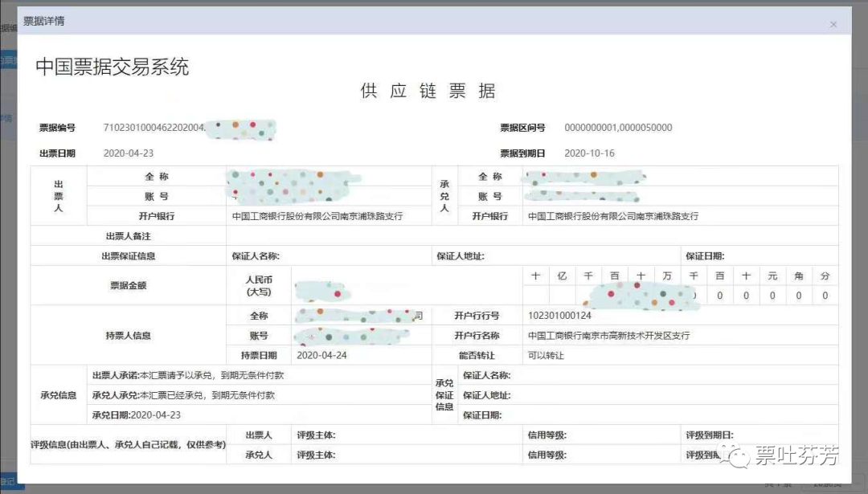Select the holding date 2020-04-24

[x=321, y=356]
